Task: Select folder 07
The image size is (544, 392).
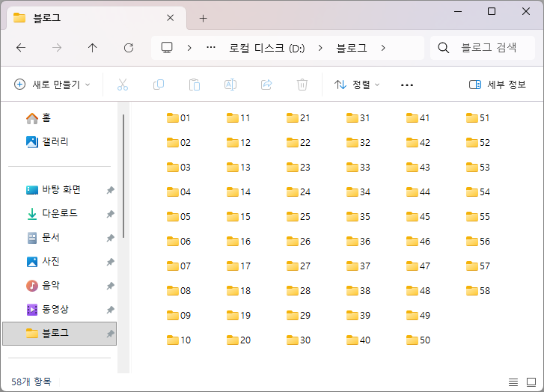Action: [x=178, y=266]
